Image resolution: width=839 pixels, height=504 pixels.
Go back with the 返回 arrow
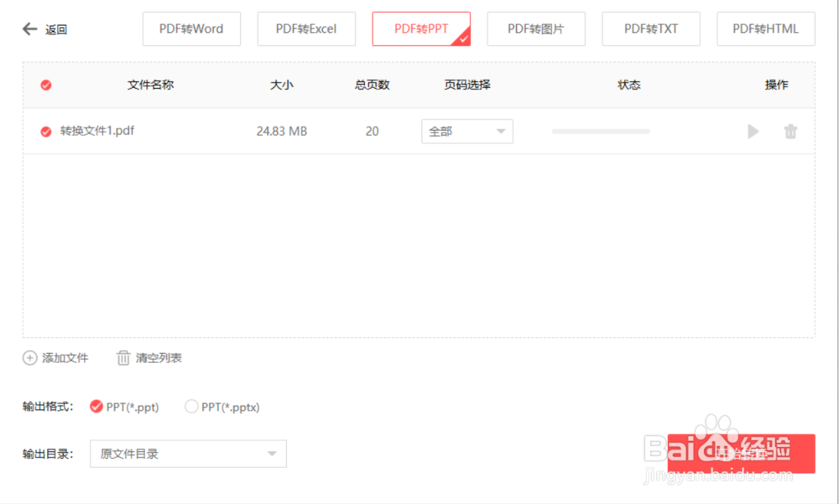pyautogui.click(x=30, y=29)
